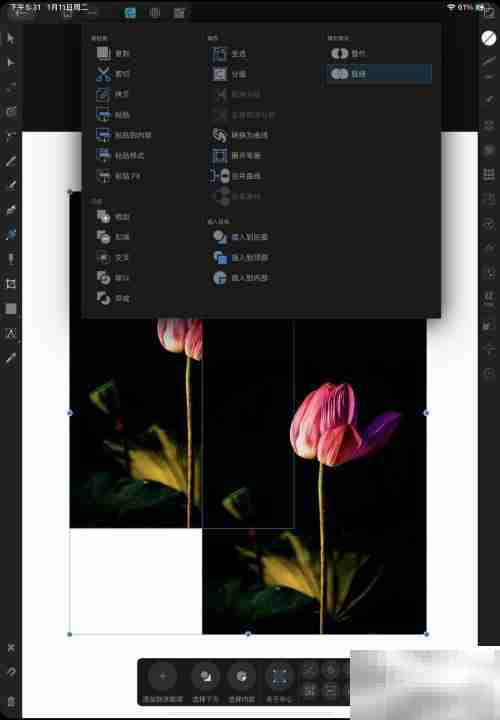Choose the Colour Picker eyedropper tool
Viewport: 500px width, 720px height.
[11, 359]
